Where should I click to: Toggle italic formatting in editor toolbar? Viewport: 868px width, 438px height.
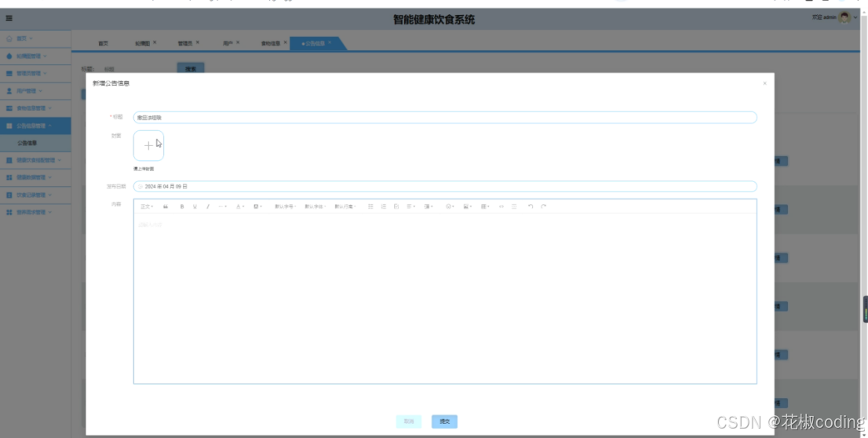(x=208, y=206)
